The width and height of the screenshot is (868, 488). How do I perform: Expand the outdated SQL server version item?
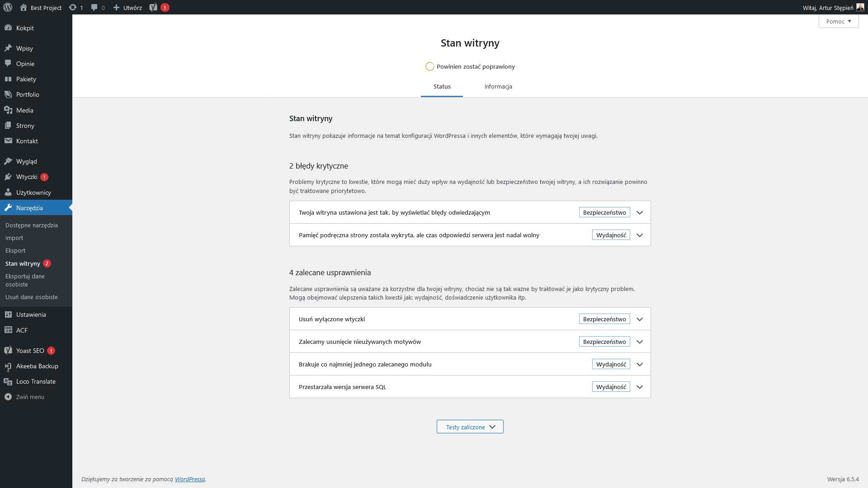click(639, 387)
